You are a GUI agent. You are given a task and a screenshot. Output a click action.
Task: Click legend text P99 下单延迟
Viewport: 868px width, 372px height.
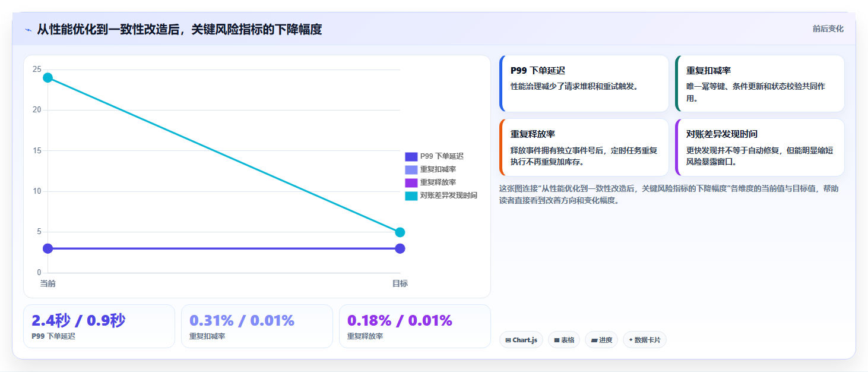click(x=442, y=156)
